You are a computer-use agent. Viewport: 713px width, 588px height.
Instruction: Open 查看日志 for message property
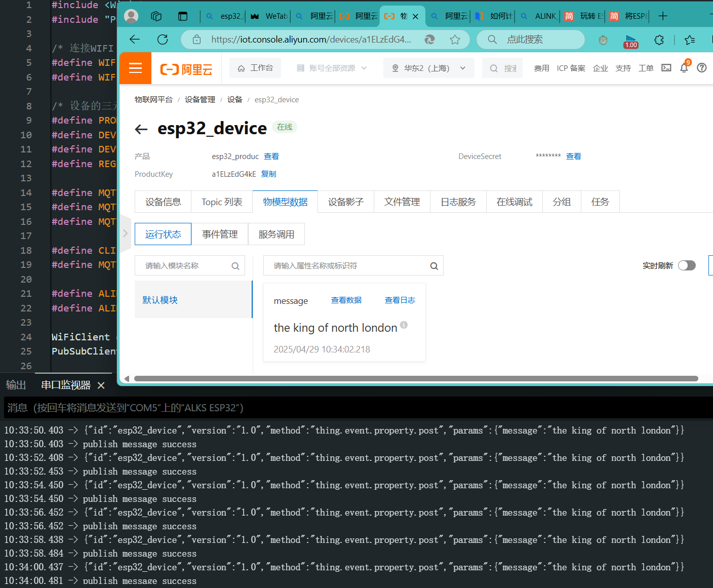[x=400, y=300]
